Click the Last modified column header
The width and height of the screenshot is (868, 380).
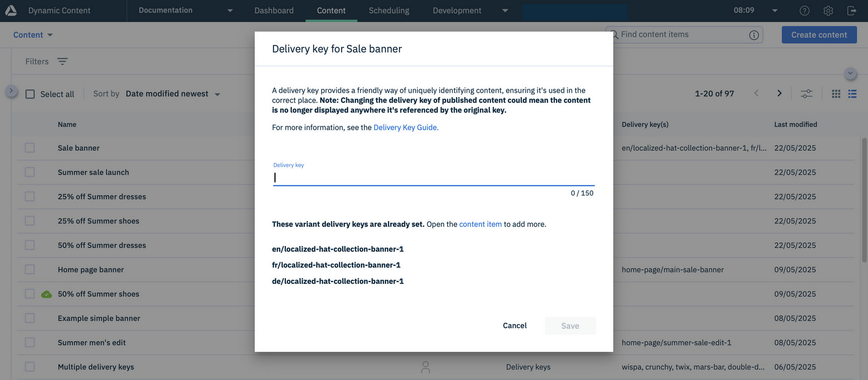tap(796, 124)
